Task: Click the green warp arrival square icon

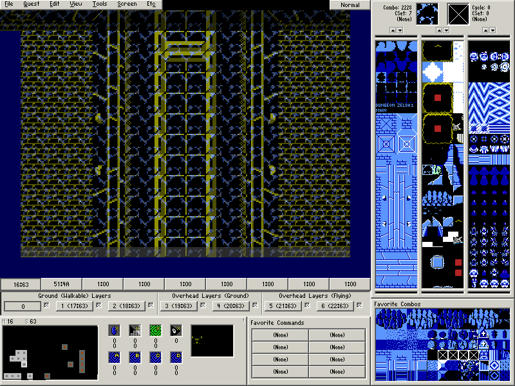Action: (x=155, y=330)
